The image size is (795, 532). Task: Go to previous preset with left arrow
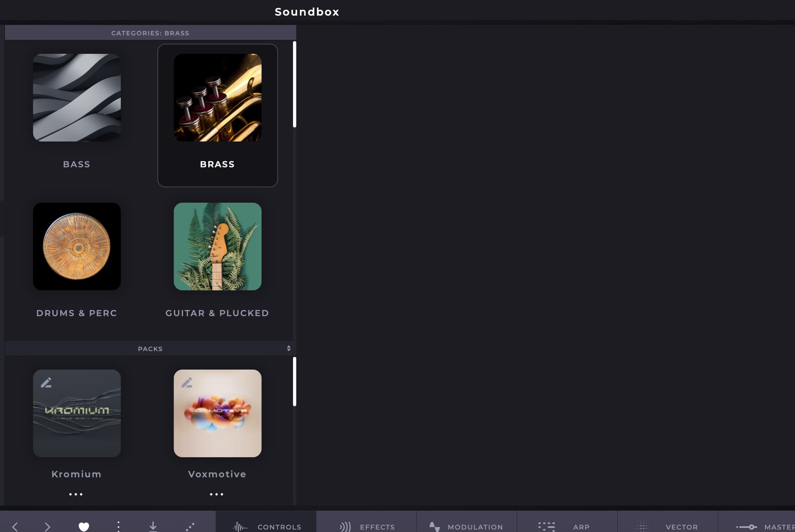(15, 526)
